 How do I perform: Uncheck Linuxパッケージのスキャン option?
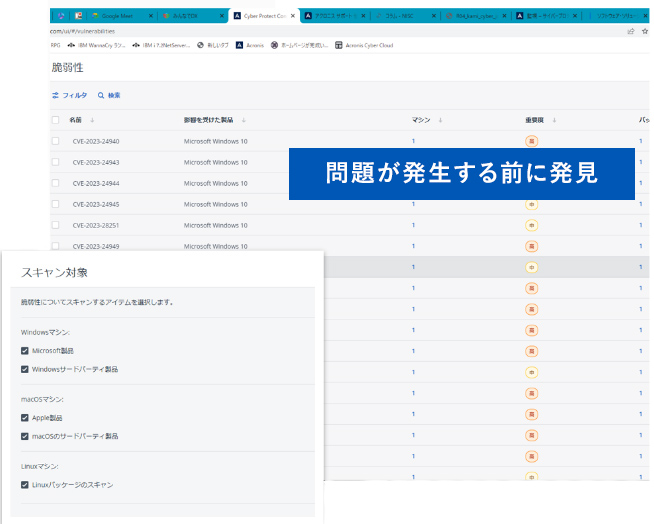pos(25,485)
